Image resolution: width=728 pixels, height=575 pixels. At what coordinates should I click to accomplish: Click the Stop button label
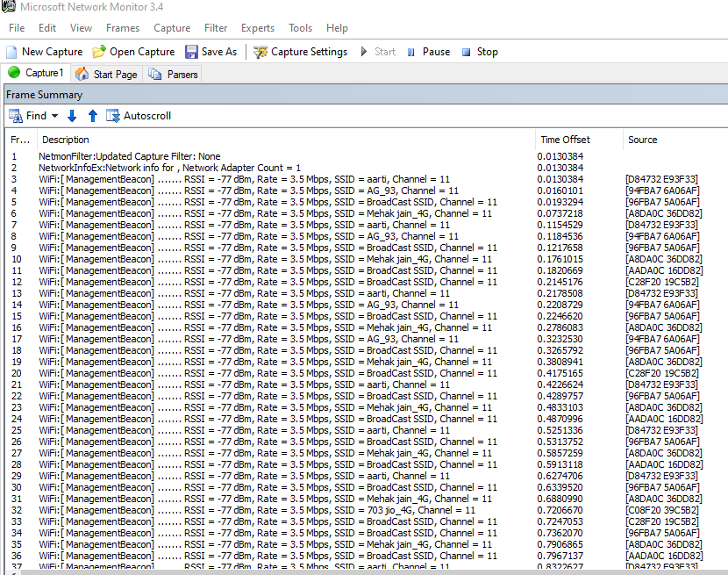487,52
